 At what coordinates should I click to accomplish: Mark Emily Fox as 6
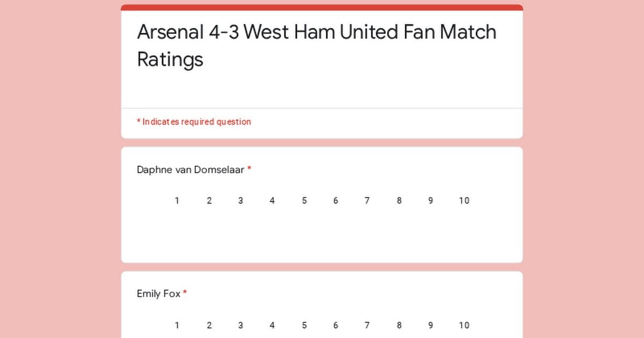point(335,325)
